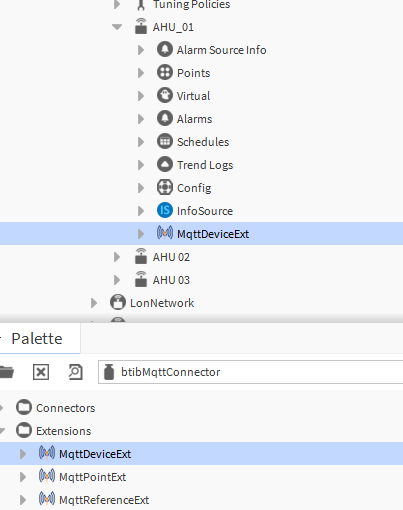Expand the Alarms node arrow

(141, 119)
